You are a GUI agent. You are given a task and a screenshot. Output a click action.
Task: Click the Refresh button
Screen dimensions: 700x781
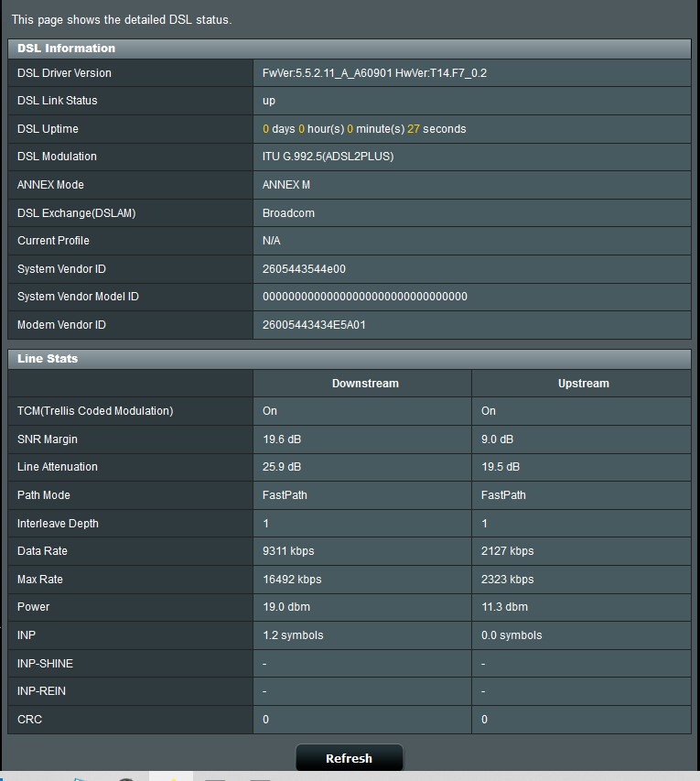point(349,758)
